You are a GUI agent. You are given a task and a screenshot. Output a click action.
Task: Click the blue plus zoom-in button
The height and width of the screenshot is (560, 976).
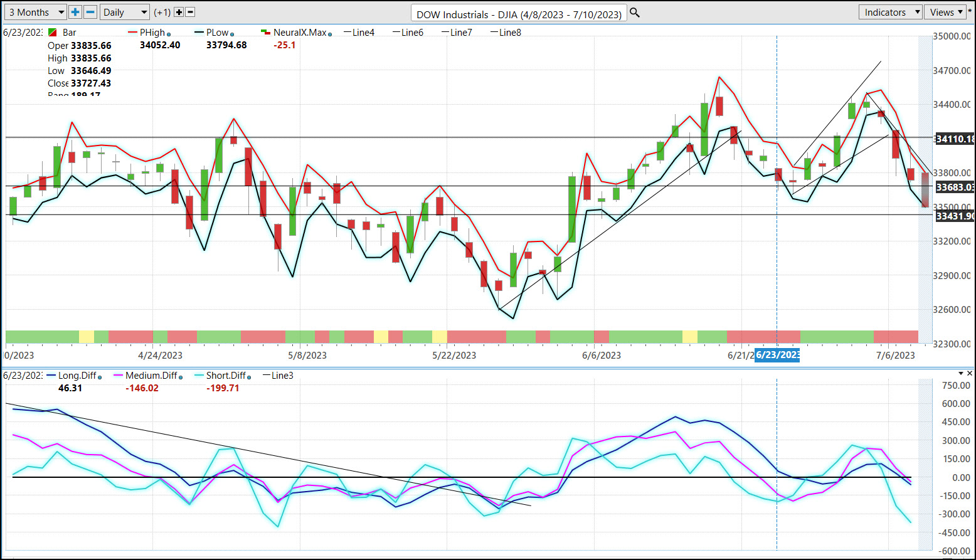[75, 12]
